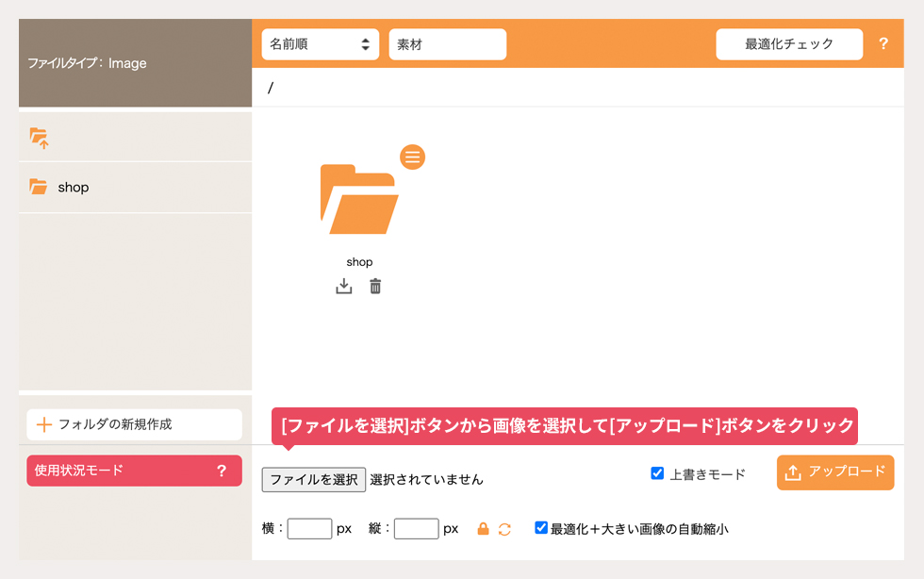The width and height of the screenshot is (924, 579).
Task: Click フォルダの新規作成 button
Action: coord(134,424)
